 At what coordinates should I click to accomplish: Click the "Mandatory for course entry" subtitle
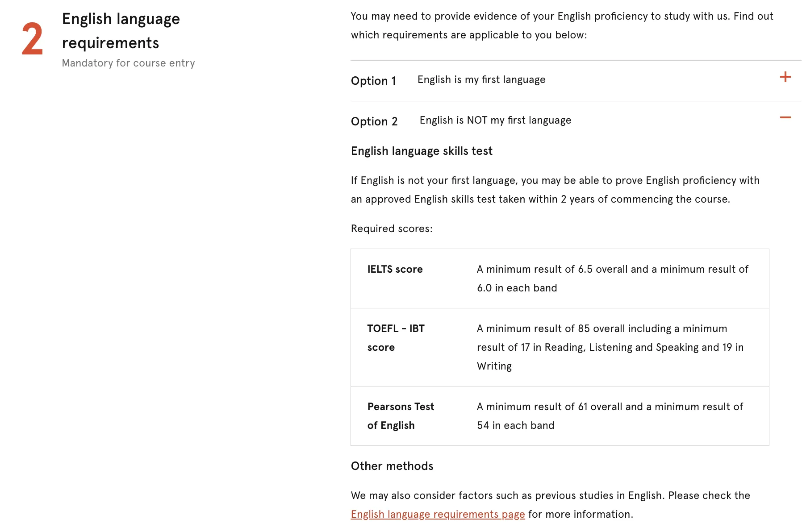pyautogui.click(x=128, y=63)
